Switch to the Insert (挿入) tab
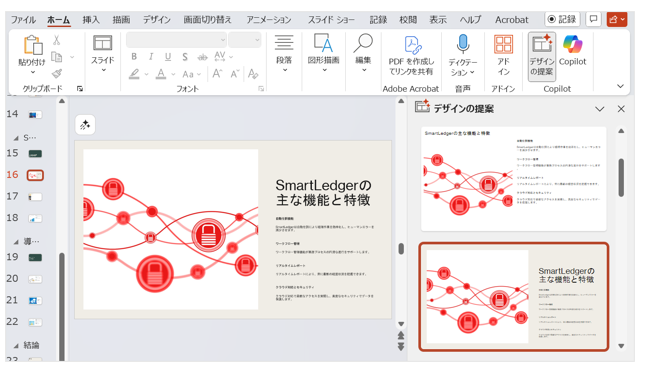 coord(91,20)
